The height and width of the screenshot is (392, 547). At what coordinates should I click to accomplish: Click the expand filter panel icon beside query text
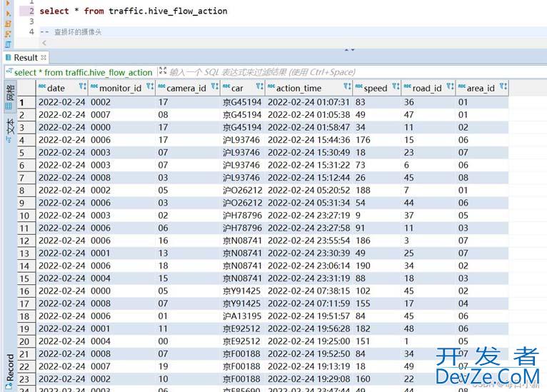pos(163,71)
